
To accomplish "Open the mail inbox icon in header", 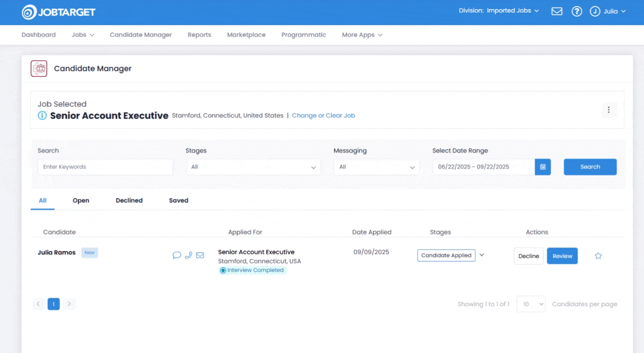I will (556, 11).
